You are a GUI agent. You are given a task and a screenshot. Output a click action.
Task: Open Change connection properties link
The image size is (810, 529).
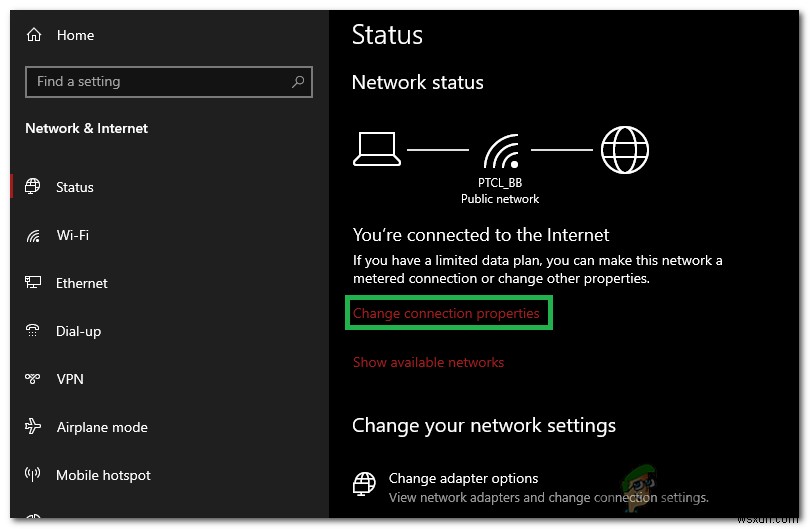pyautogui.click(x=446, y=314)
